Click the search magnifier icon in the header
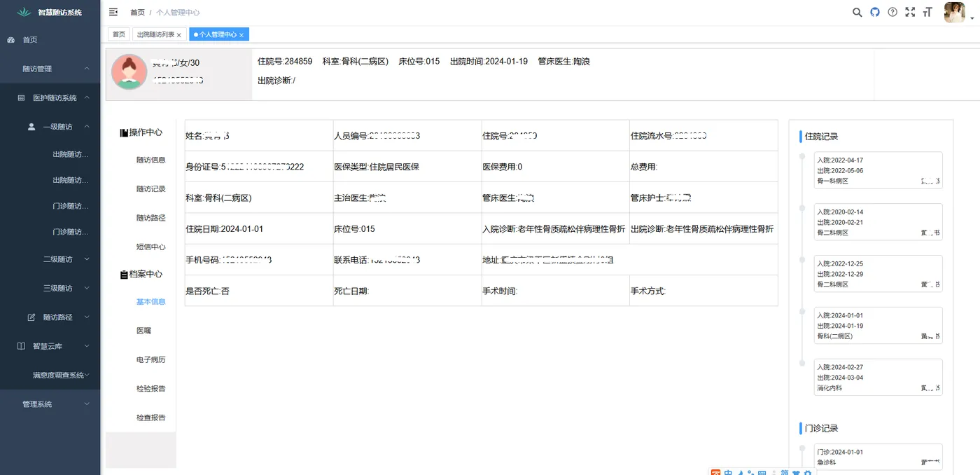This screenshot has width=980, height=475. click(x=857, y=12)
